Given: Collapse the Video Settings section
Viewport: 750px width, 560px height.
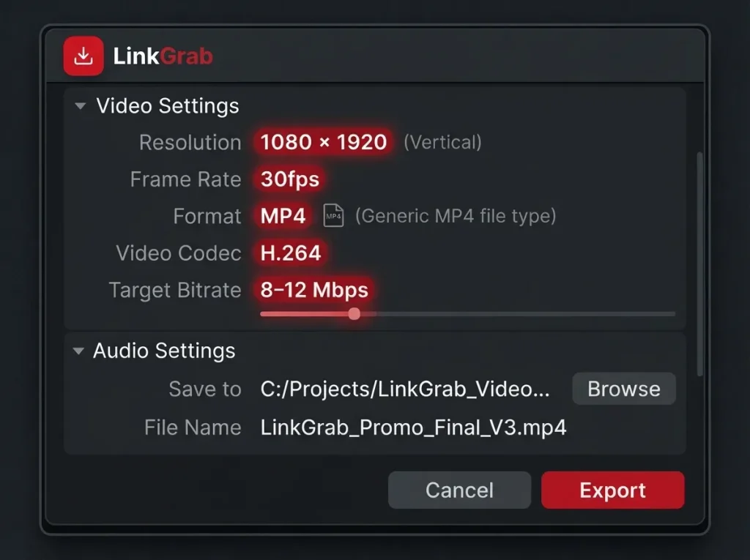Looking at the screenshot, I should point(81,105).
